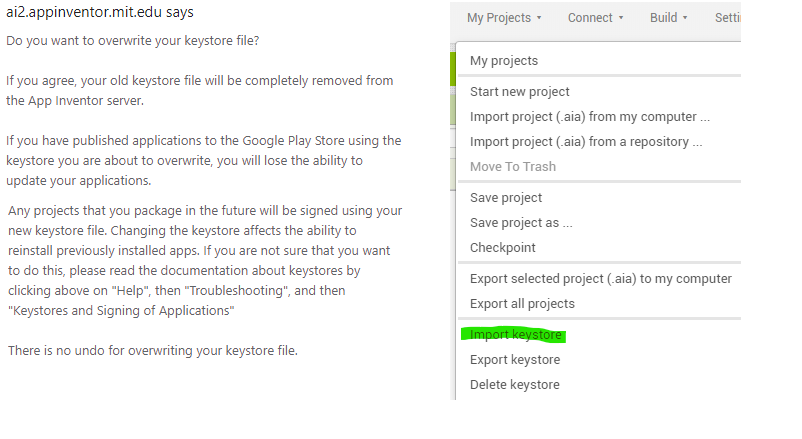The width and height of the screenshot is (802, 439).
Task: Export selected project (.aia) to my computer
Action: click(601, 279)
